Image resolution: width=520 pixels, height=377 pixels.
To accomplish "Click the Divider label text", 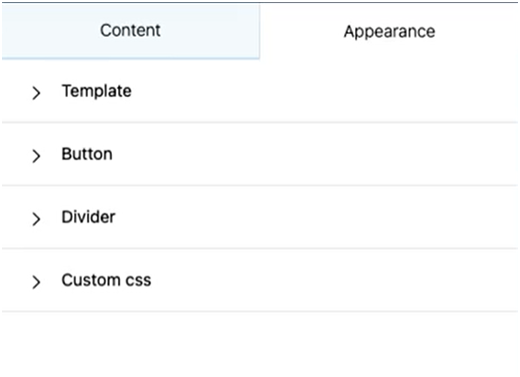I will 88,217.
